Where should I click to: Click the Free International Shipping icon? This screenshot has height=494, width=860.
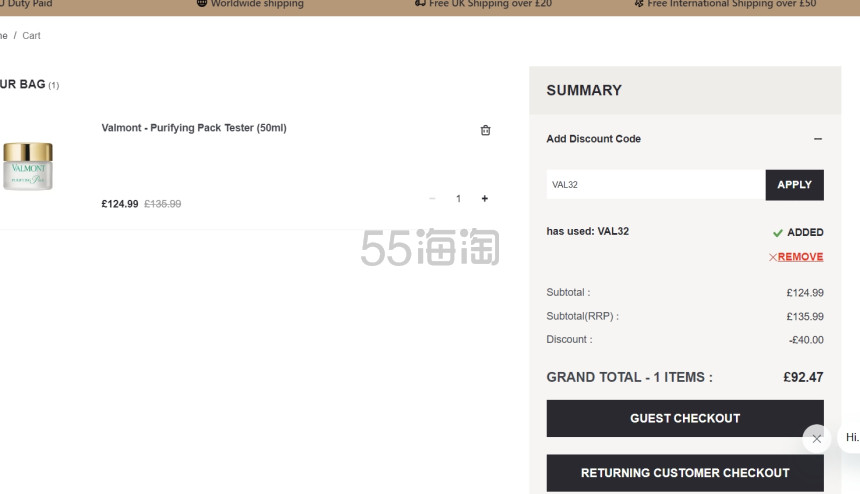(x=639, y=3)
